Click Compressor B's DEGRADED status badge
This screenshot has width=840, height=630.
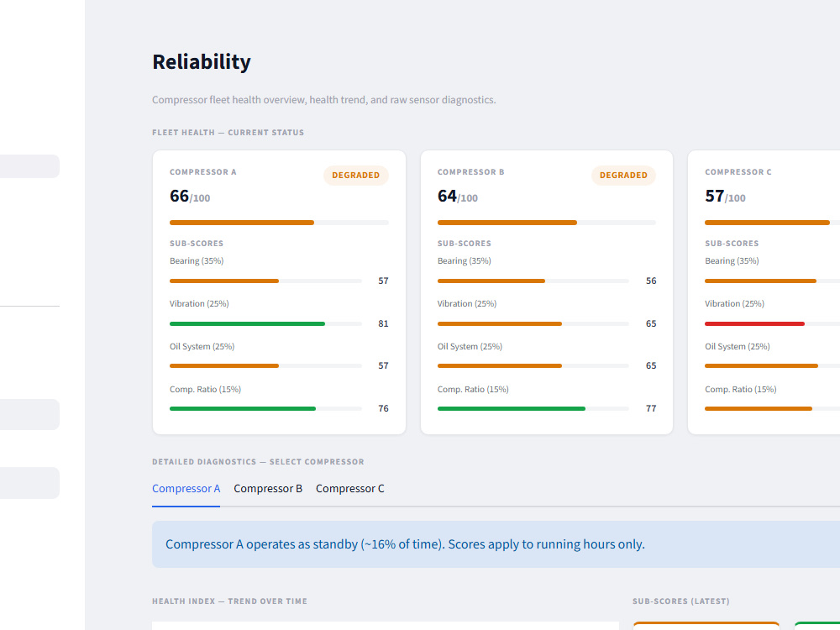623,176
